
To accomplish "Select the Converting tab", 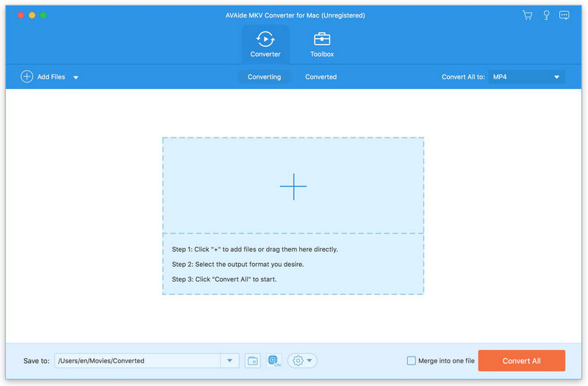I will coord(264,76).
